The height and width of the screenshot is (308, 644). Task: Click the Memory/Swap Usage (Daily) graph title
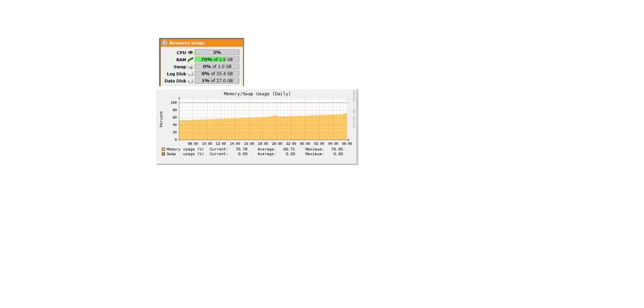(257, 94)
